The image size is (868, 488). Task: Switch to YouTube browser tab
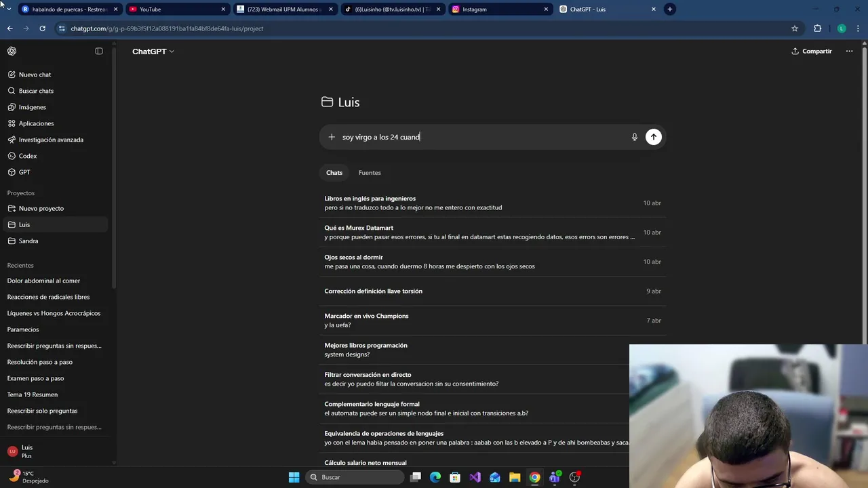[177, 9]
